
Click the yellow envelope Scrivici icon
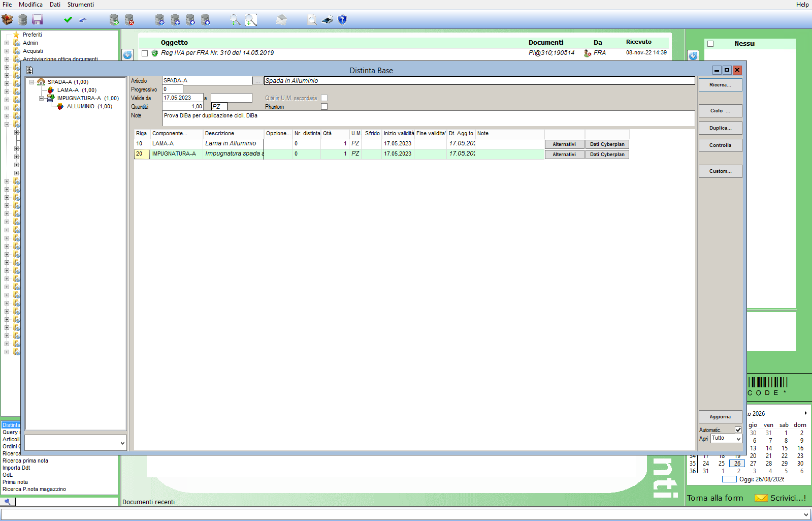(761, 498)
